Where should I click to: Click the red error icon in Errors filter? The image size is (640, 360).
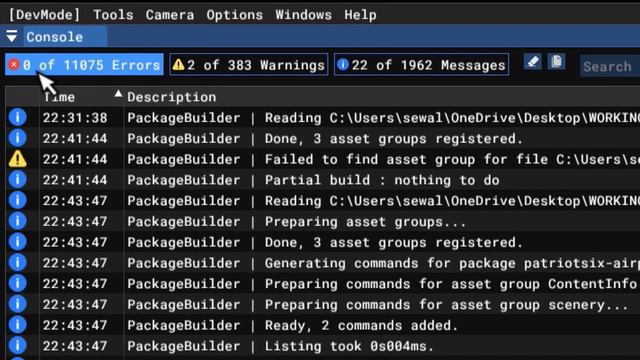coord(14,64)
